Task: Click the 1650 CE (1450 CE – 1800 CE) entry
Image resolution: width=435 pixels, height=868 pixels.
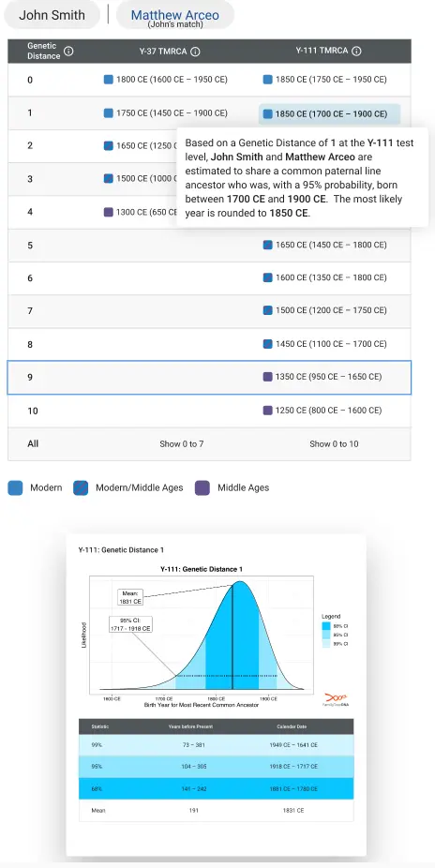Action: click(325, 245)
